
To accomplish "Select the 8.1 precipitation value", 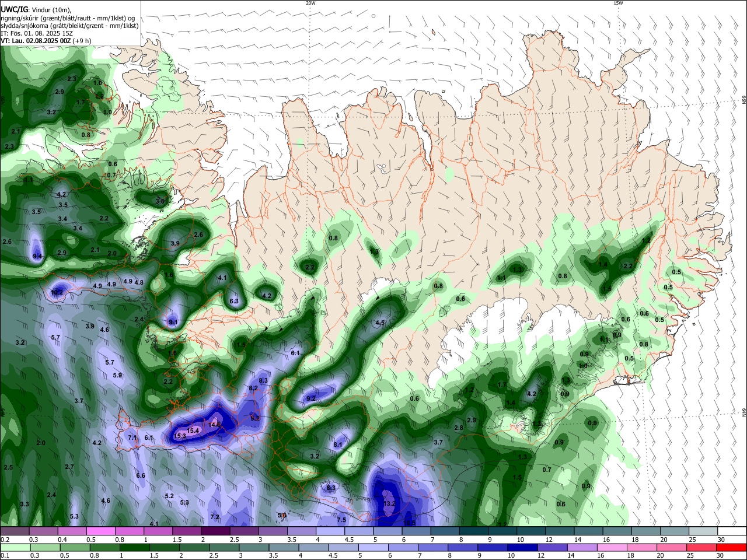I will (x=338, y=445).
